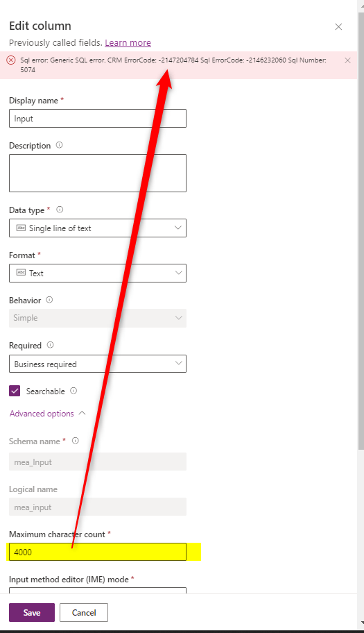Click the Description text area
This screenshot has height=633, width=364.
tap(98, 174)
